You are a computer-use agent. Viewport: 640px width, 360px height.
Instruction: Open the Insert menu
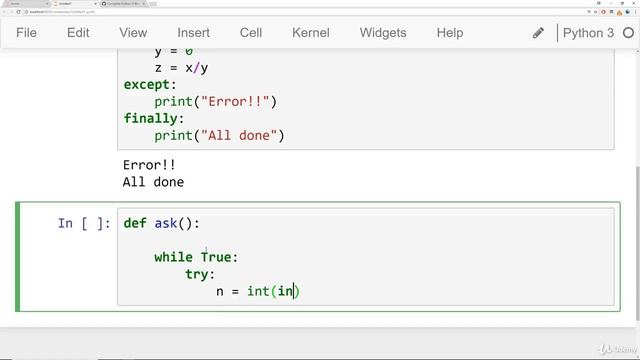coord(193,33)
